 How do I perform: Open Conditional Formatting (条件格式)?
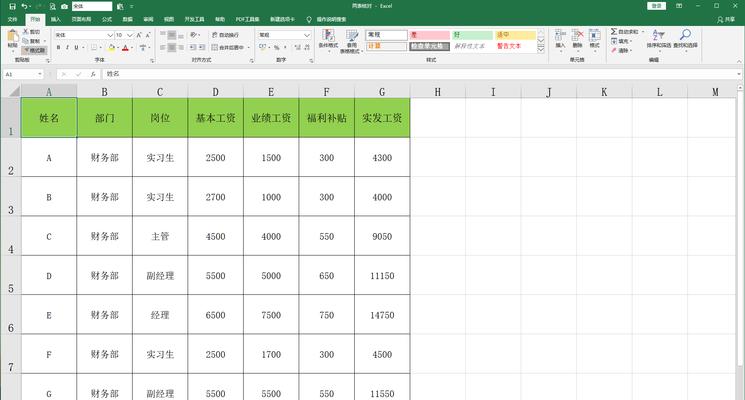tap(328, 39)
